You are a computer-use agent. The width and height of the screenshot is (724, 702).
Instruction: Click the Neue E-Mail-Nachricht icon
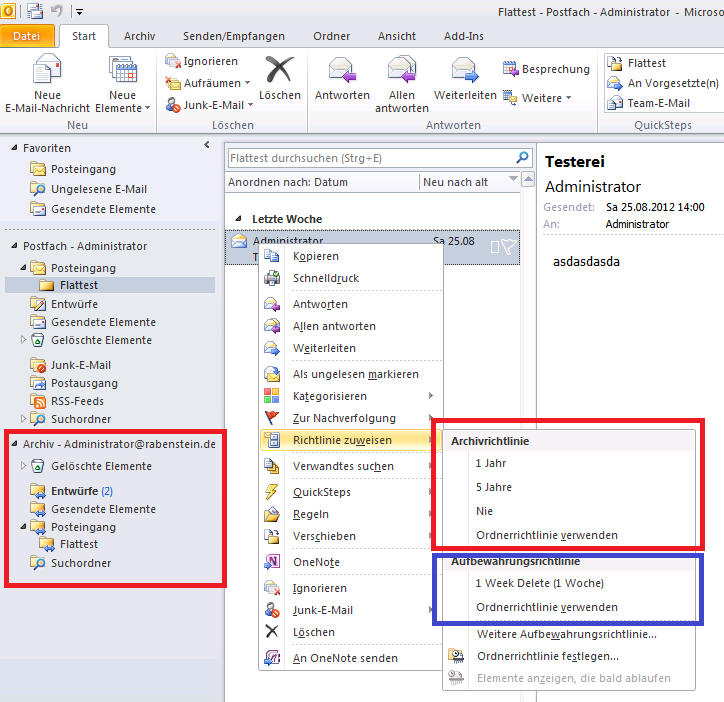click(47, 71)
